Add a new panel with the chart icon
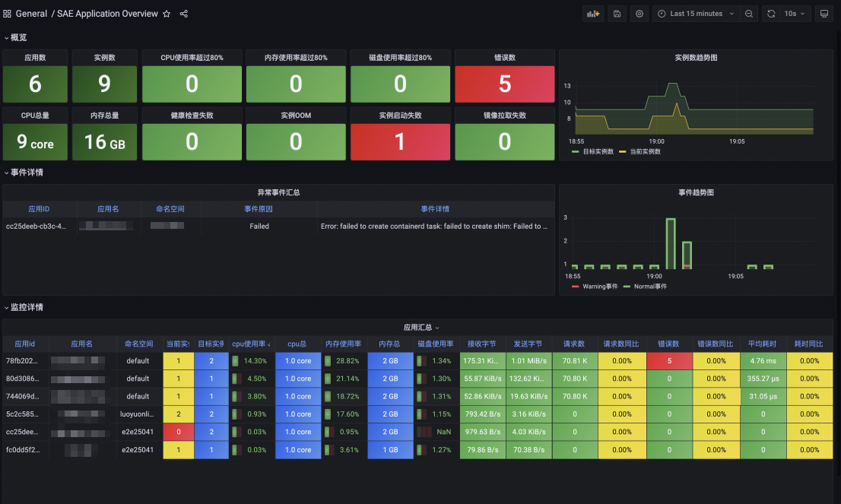Screen dimensions: 841x504 (593, 14)
